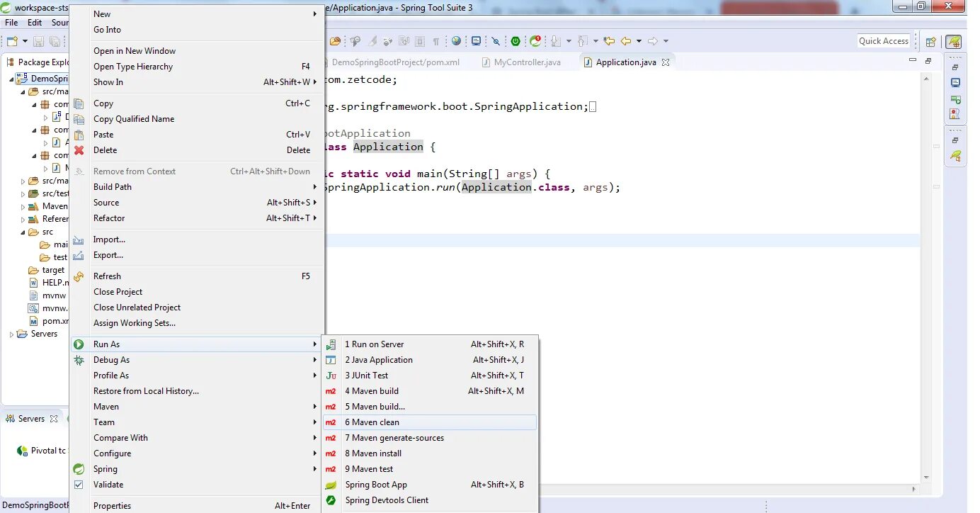This screenshot has height=513, width=980.
Task: Open the File menu
Action: click(x=11, y=23)
